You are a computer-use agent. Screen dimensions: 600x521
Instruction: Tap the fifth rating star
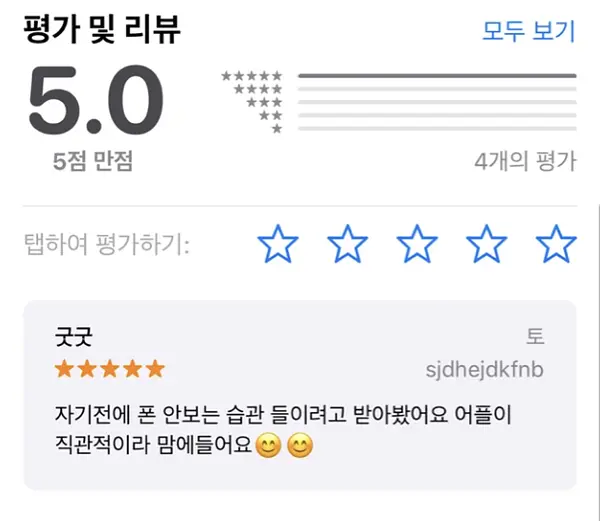[556, 244]
